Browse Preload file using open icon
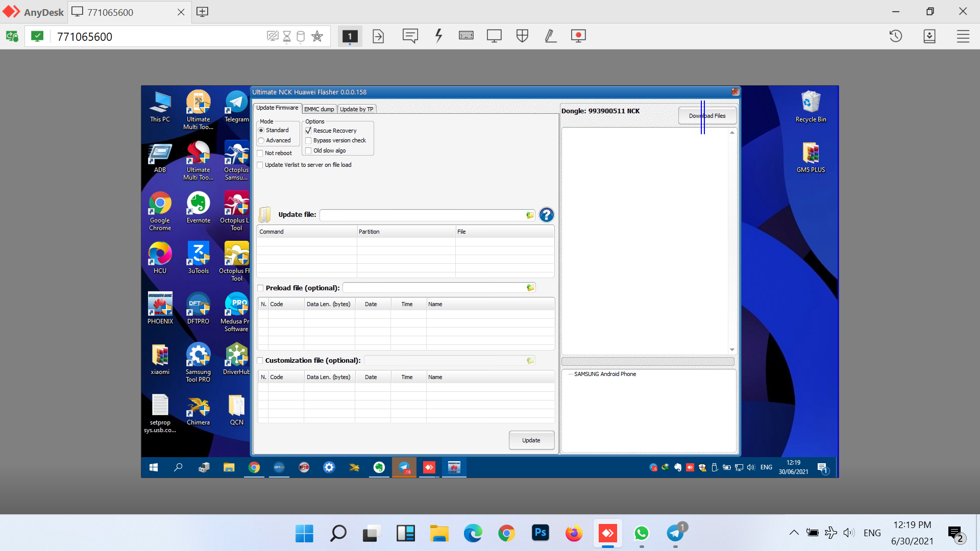The height and width of the screenshot is (551, 980). (x=530, y=288)
